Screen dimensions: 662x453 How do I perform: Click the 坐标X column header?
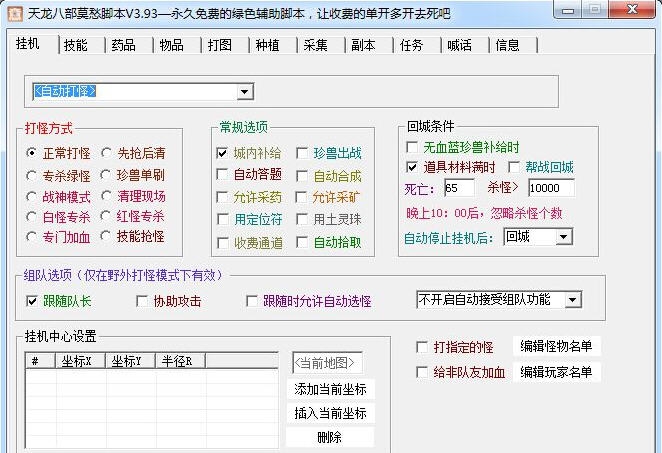click(80, 361)
